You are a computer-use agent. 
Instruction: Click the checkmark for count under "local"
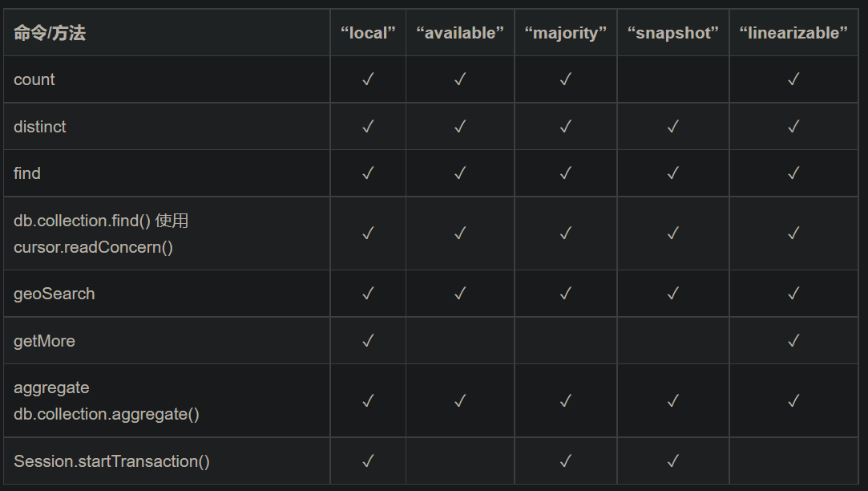pyautogui.click(x=368, y=79)
